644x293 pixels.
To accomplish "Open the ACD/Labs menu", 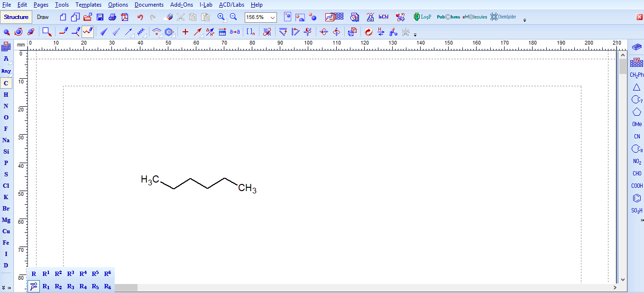I will [231, 5].
